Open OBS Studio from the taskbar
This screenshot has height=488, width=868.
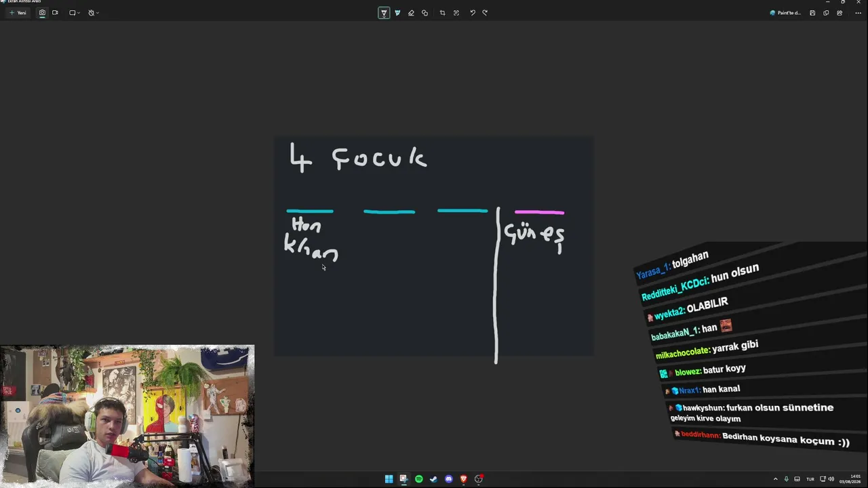pyautogui.click(x=479, y=479)
